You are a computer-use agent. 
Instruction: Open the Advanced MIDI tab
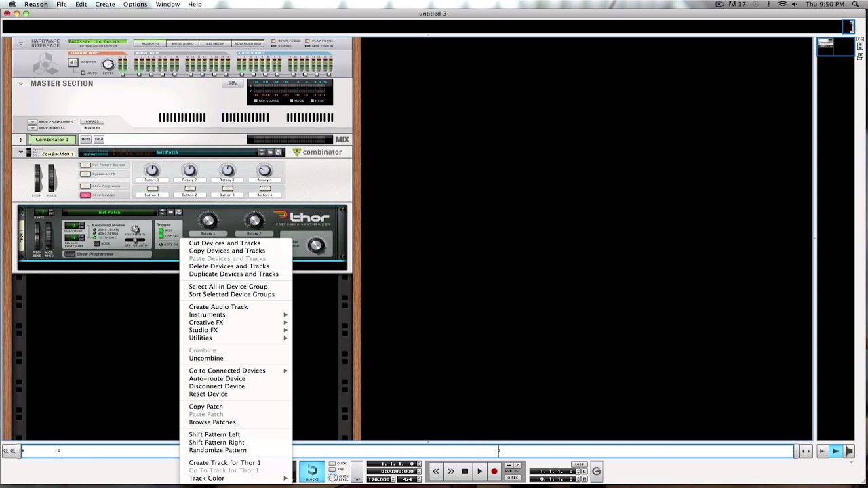point(248,43)
